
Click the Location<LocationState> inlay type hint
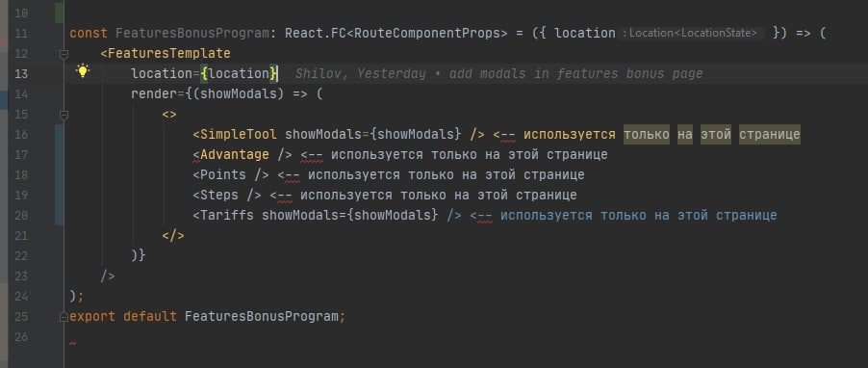coord(690,34)
